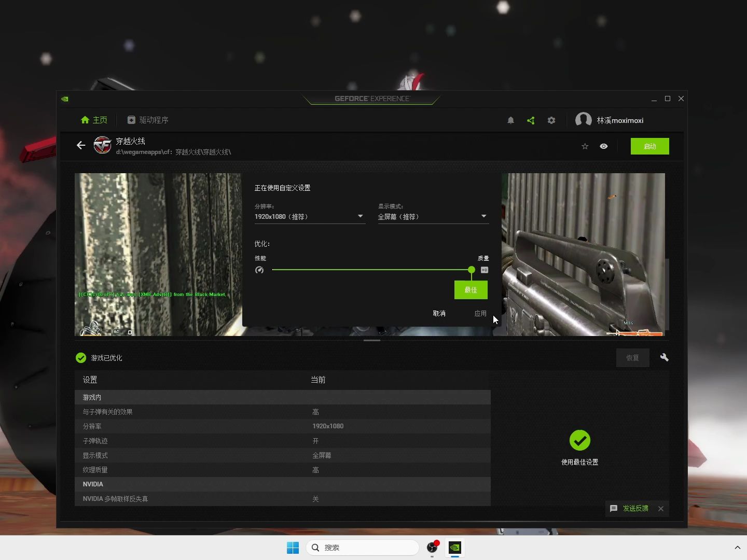Image resolution: width=747 pixels, height=560 pixels.
Task: Click the HD quality icon
Action: [x=485, y=270]
